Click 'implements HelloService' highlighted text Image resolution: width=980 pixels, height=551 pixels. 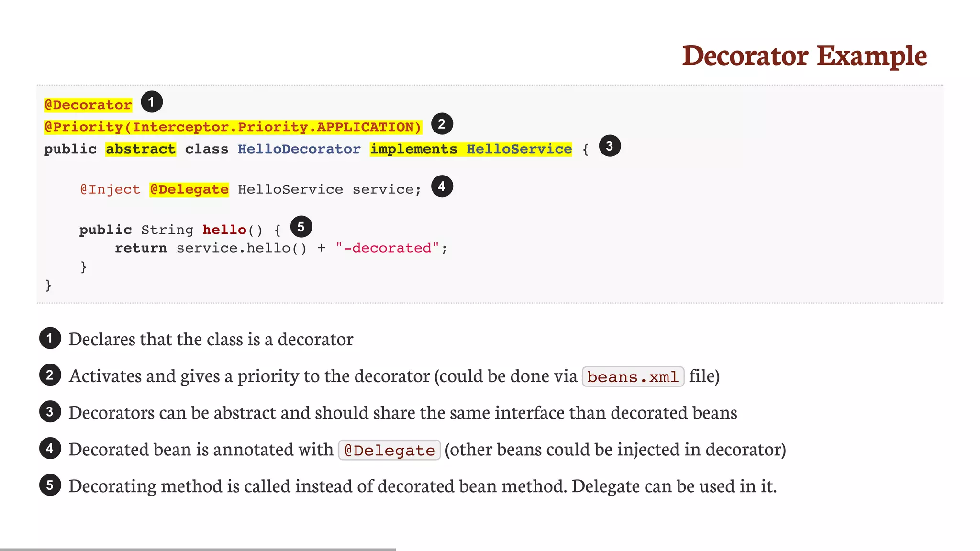click(x=471, y=149)
